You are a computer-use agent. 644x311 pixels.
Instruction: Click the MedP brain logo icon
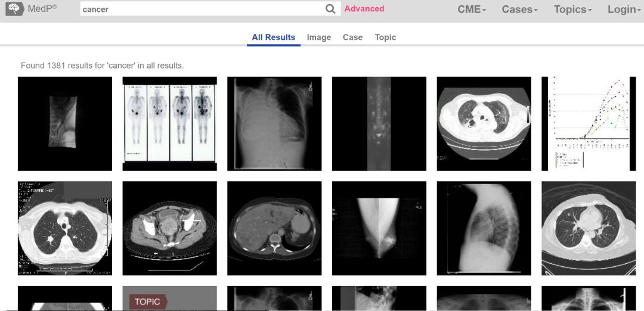pos(15,8)
